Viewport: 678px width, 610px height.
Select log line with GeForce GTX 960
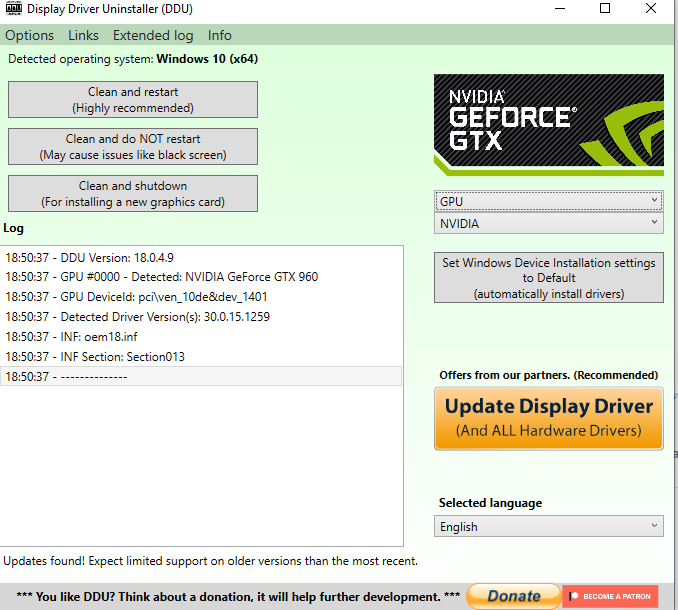201,277
